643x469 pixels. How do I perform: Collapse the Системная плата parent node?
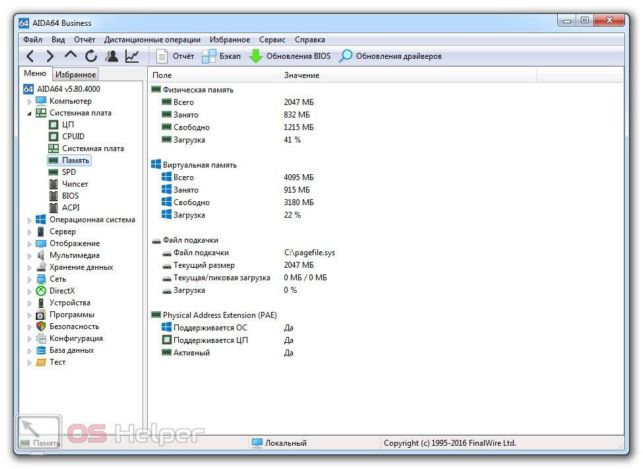(29, 113)
